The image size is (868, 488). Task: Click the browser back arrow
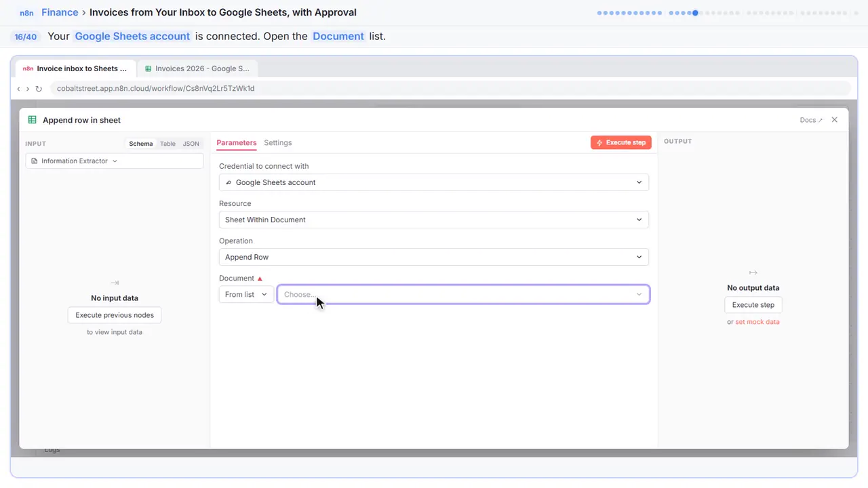tap(18, 89)
